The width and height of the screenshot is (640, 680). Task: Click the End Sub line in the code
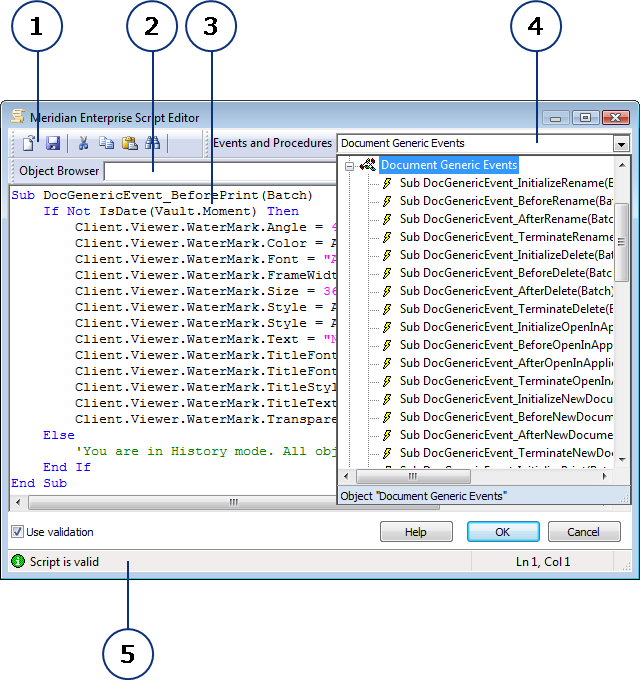(x=39, y=484)
